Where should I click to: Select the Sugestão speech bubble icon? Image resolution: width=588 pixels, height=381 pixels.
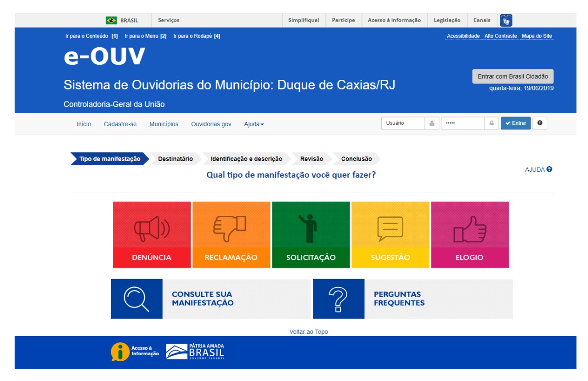click(390, 228)
